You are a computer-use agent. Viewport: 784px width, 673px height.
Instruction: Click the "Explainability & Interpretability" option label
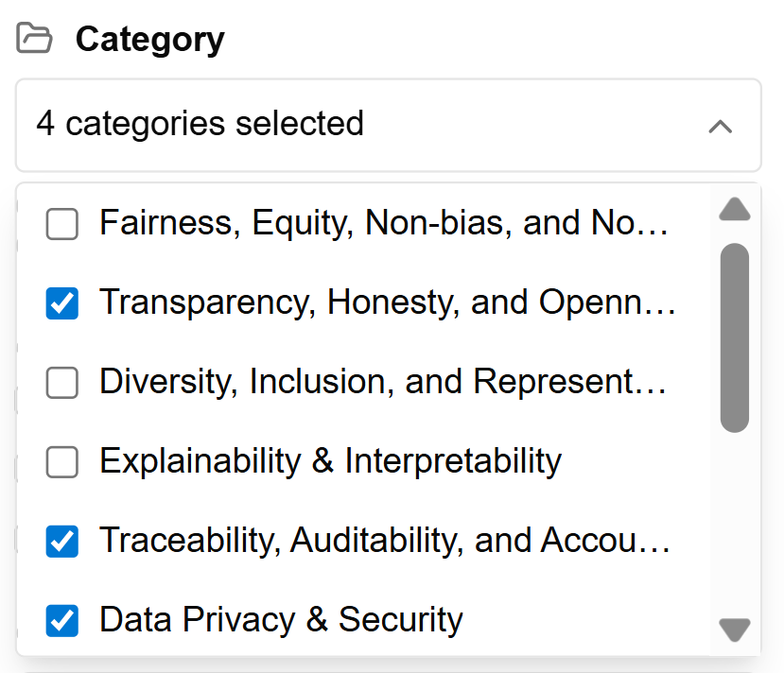click(x=330, y=461)
